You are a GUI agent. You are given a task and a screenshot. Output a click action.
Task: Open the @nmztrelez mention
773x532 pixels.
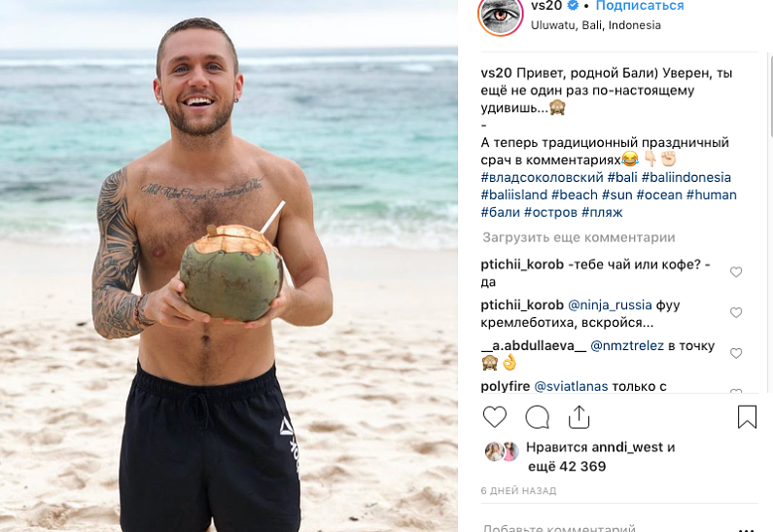pyautogui.click(x=627, y=346)
